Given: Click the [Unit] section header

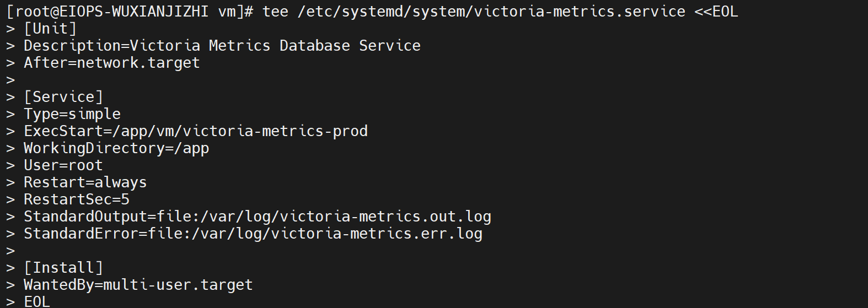Looking at the screenshot, I should coord(50,29).
